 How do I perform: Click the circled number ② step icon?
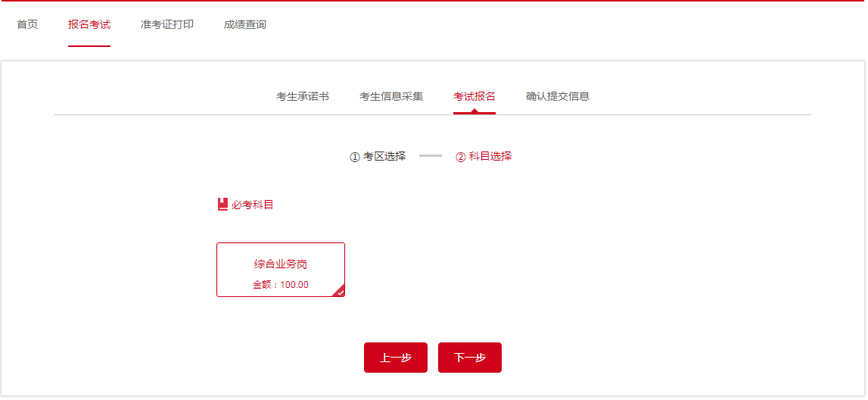[461, 158]
